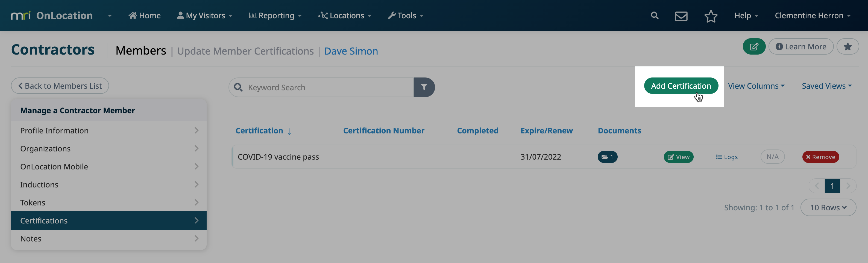Click the search magnifier in top bar
Viewport: 868px width, 263px height.
pyautogui.click(x=654, y=16)
